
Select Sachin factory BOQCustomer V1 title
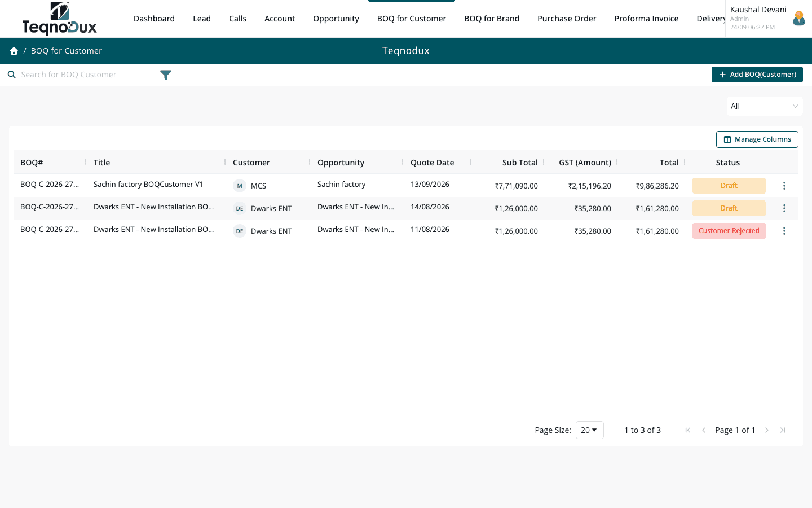tap(148, 185)
